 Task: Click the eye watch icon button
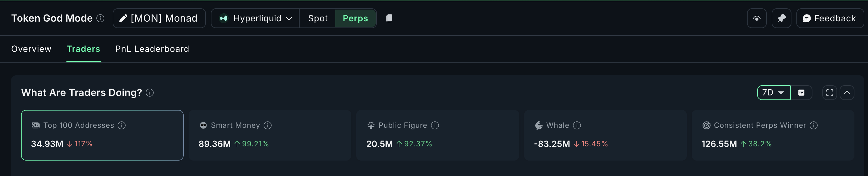click(x=757, y=19)
